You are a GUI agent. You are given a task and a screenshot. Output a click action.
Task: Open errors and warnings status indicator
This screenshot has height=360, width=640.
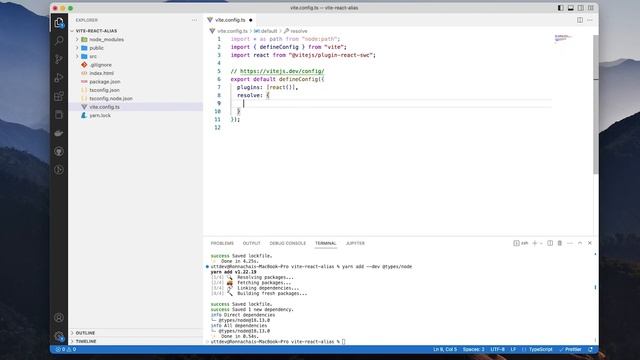(66, 349)
